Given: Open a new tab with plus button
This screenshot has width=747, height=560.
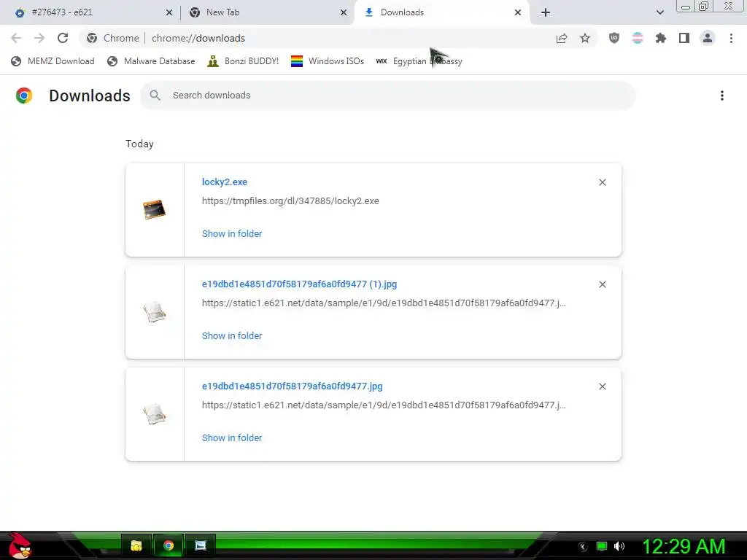Looking at the screenshot, I should tap(546, 12).
